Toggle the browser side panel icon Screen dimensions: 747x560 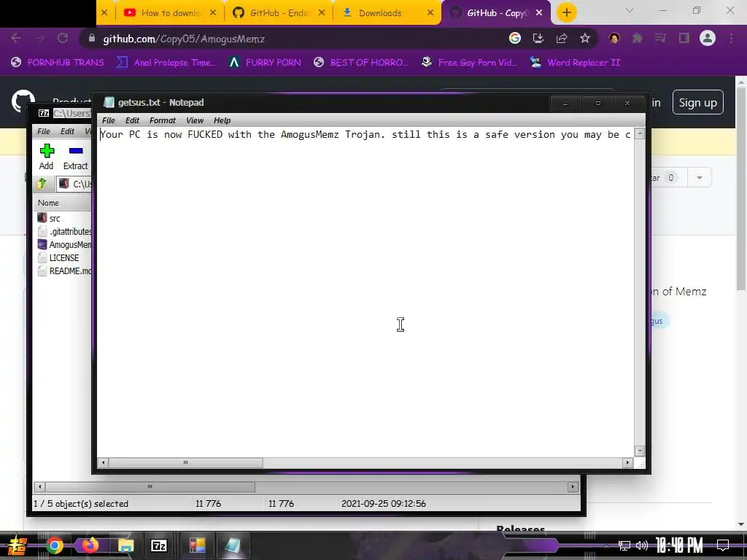click(x=684, y=39)
